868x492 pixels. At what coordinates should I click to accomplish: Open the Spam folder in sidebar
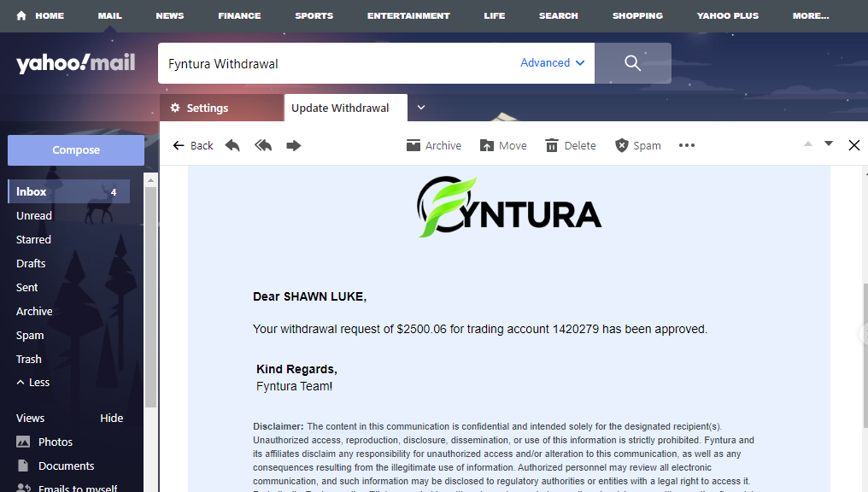click(x=30, y=336)
